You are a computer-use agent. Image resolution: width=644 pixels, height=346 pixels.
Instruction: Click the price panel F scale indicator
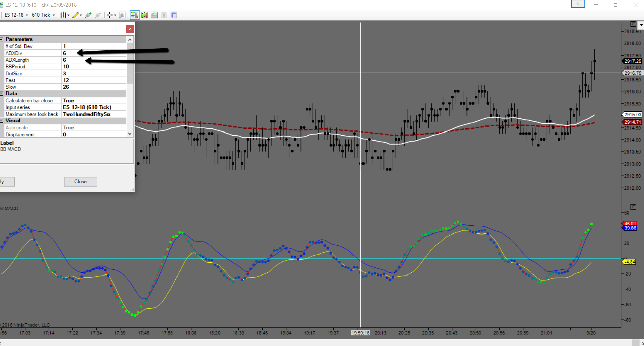(633, 24)
